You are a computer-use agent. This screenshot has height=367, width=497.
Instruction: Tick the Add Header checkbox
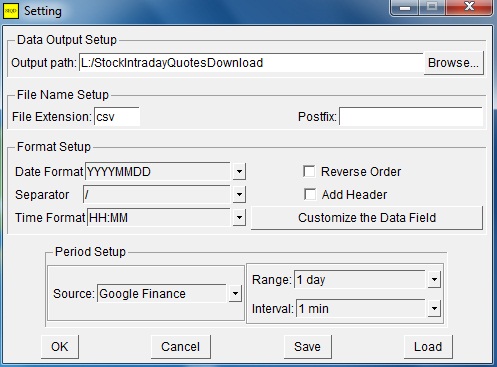tap(310, 194)
